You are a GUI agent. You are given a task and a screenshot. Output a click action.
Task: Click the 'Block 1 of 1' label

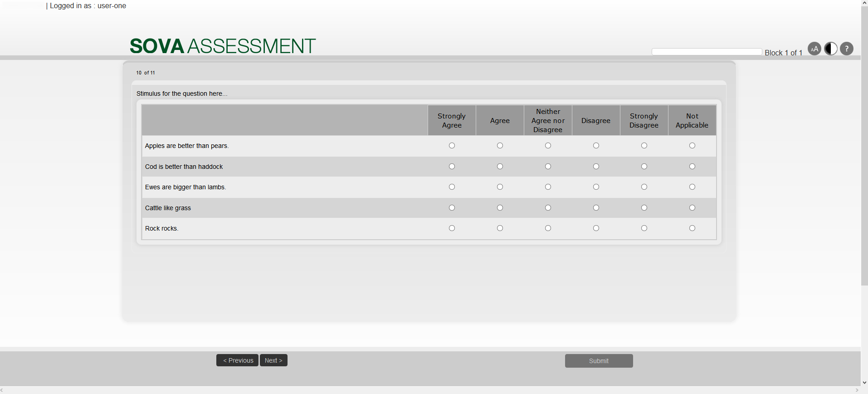[784, 53]
